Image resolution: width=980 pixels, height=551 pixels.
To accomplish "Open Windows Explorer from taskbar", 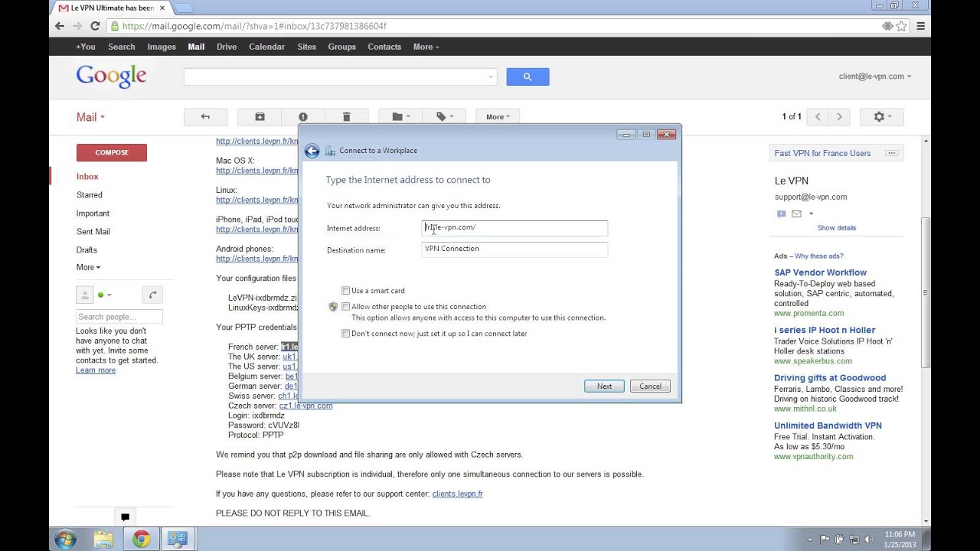I will click(104, 540).
